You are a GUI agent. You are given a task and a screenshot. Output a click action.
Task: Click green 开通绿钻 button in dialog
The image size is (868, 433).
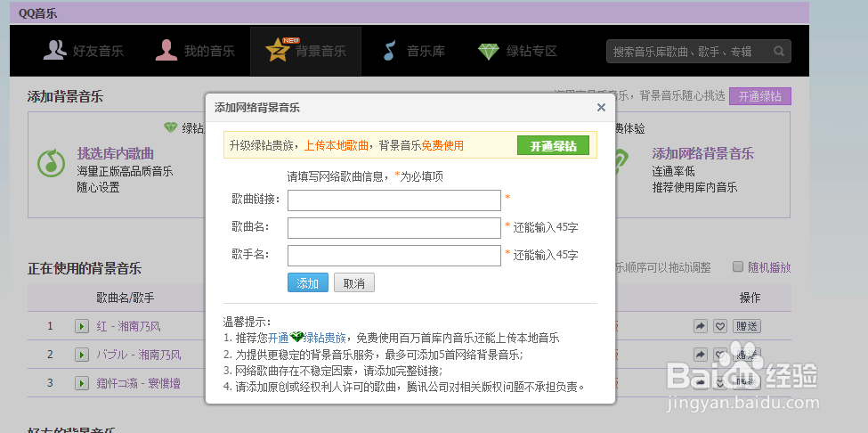(554, 145)
